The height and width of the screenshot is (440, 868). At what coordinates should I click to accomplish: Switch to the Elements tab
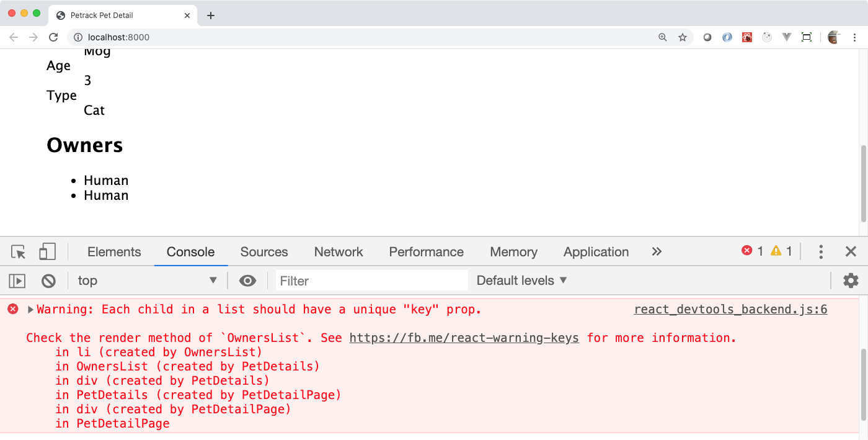tap(114, 252)
